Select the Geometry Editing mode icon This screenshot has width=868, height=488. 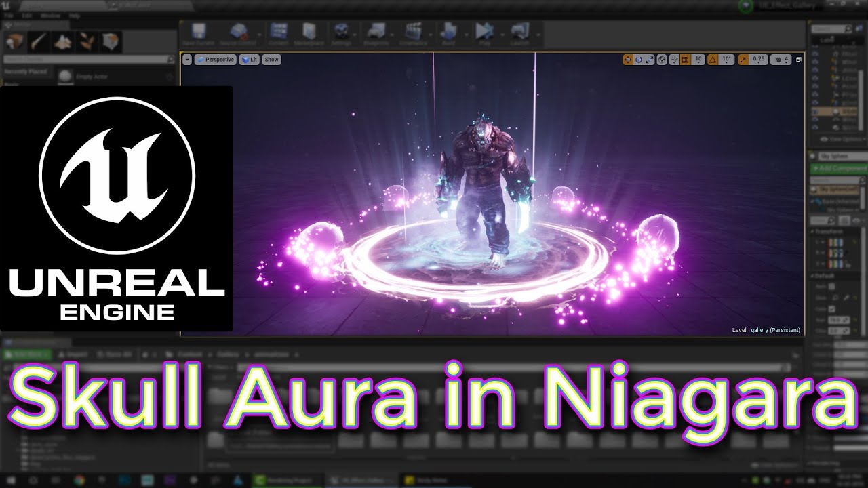pyautogui.click(x=111, y=41)
